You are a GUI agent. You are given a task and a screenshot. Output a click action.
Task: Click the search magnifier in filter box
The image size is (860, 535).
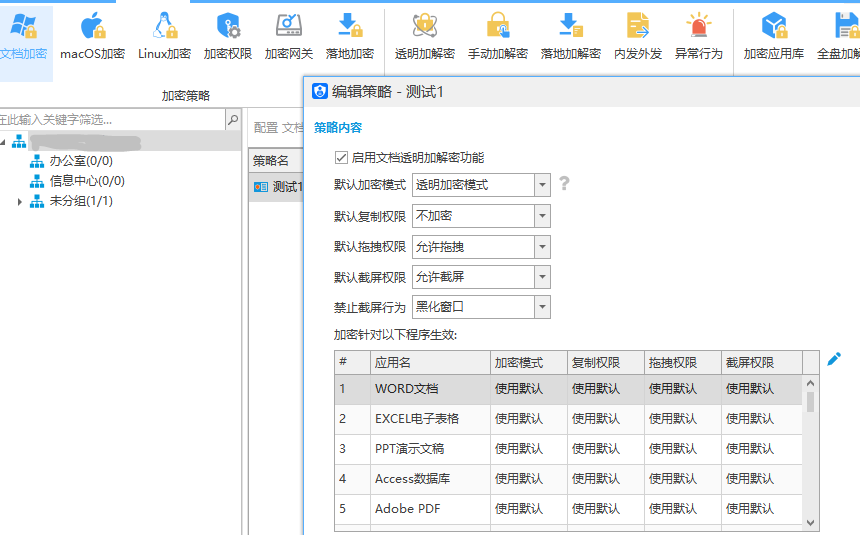pos(233,119)
